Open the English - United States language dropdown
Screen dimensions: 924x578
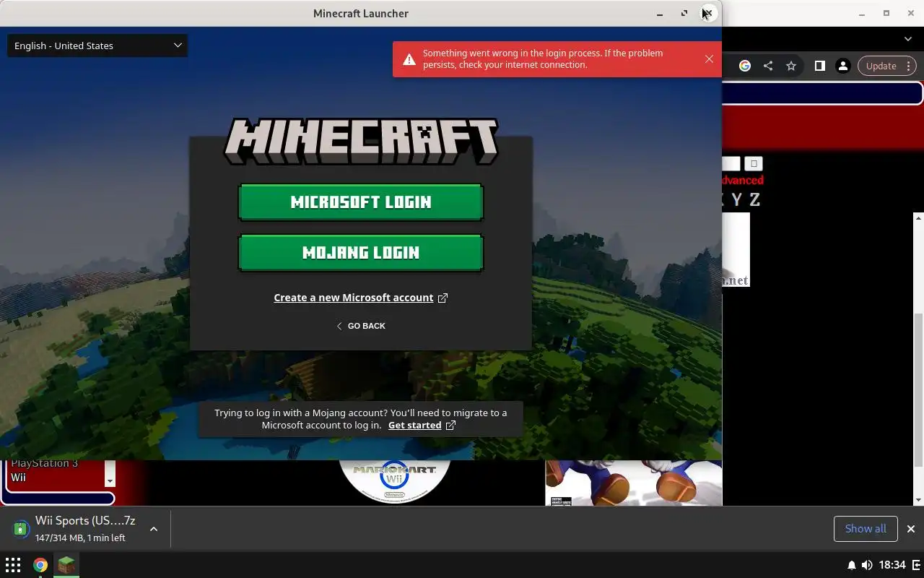97,46
